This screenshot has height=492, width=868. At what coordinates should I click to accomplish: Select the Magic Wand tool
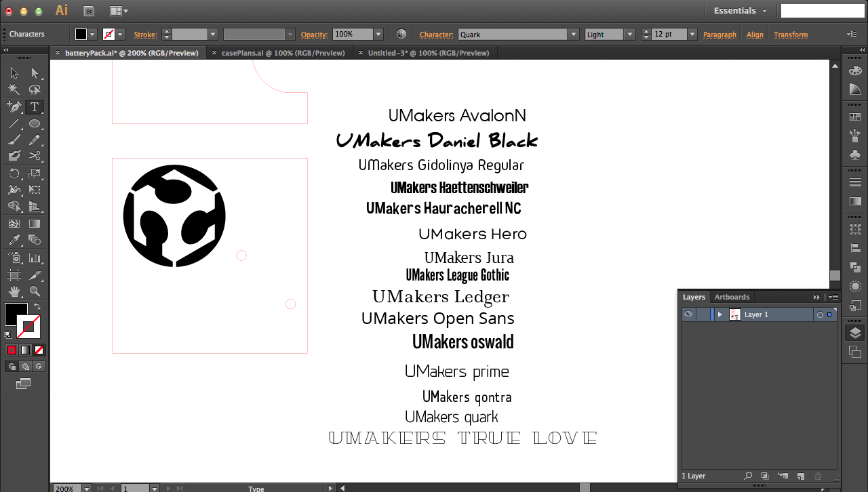click(14, 89)
